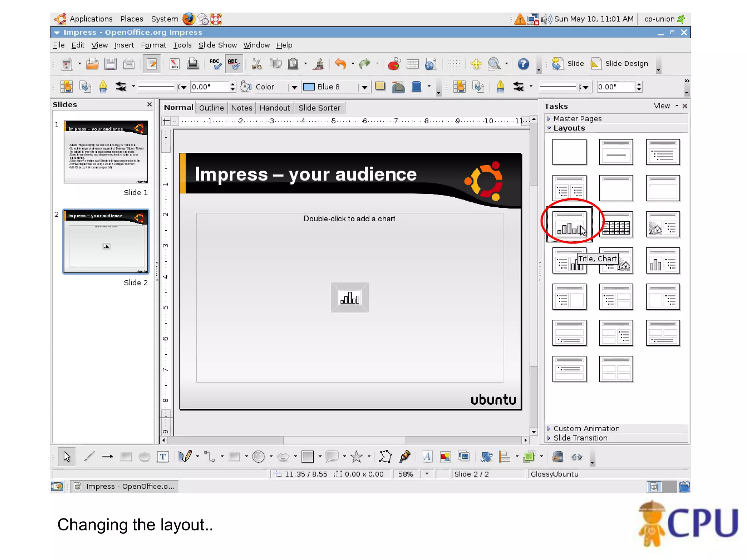747x560 pixels.
Task: Open the Blue 8 fill color dropdown
Action: pos(364,87)
